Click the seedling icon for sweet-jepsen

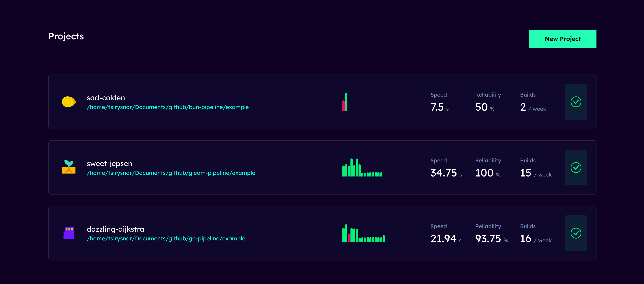69,167
